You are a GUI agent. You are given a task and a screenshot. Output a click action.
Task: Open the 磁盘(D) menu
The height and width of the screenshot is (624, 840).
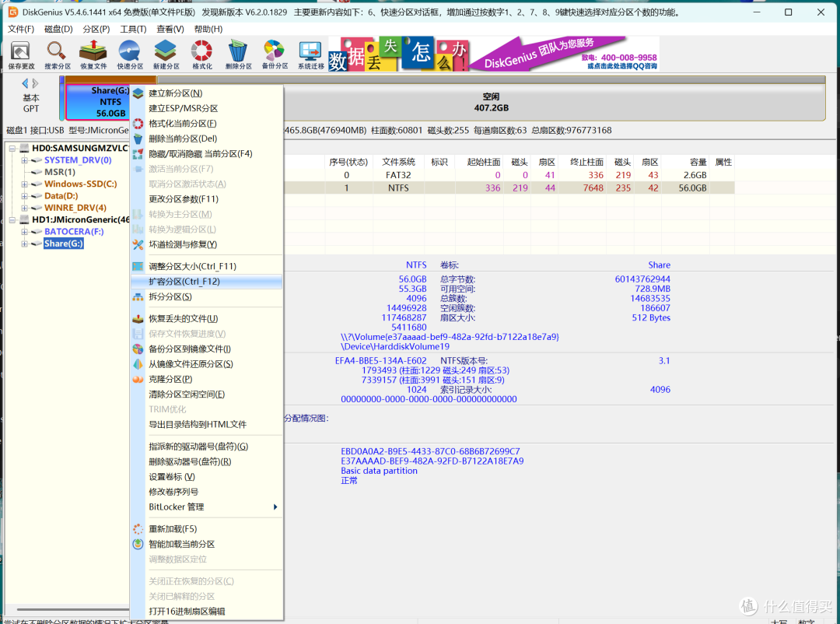click(58, 29)
